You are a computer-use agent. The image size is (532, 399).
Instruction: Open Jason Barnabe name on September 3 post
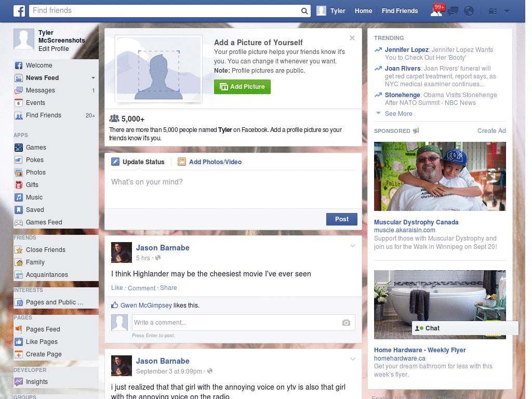coord(163,361)
